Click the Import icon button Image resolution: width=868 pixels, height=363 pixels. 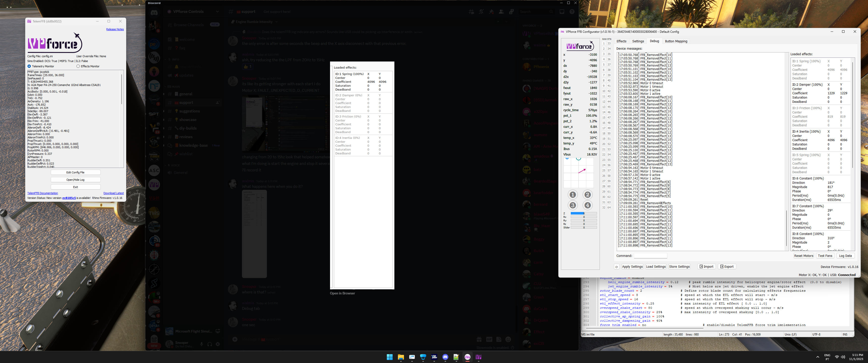(x=706, y=267)
